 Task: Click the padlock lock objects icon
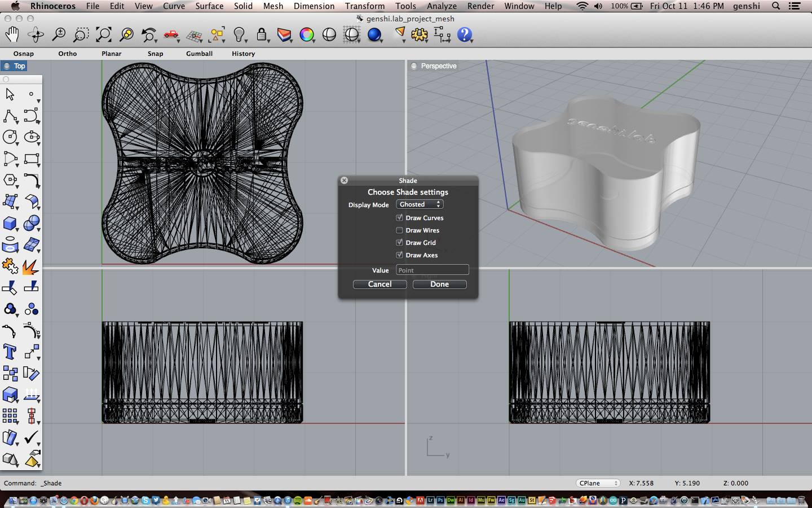point(262,35)
